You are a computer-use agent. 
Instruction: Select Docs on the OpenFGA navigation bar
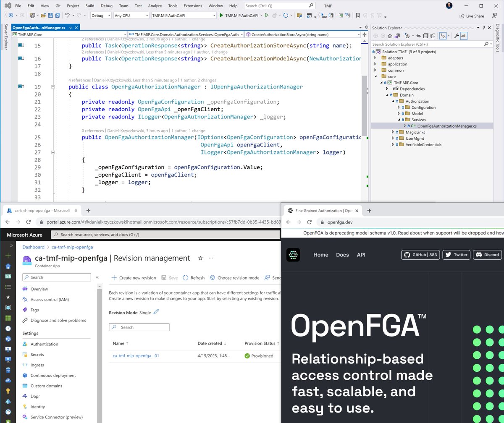click(342, 255)
